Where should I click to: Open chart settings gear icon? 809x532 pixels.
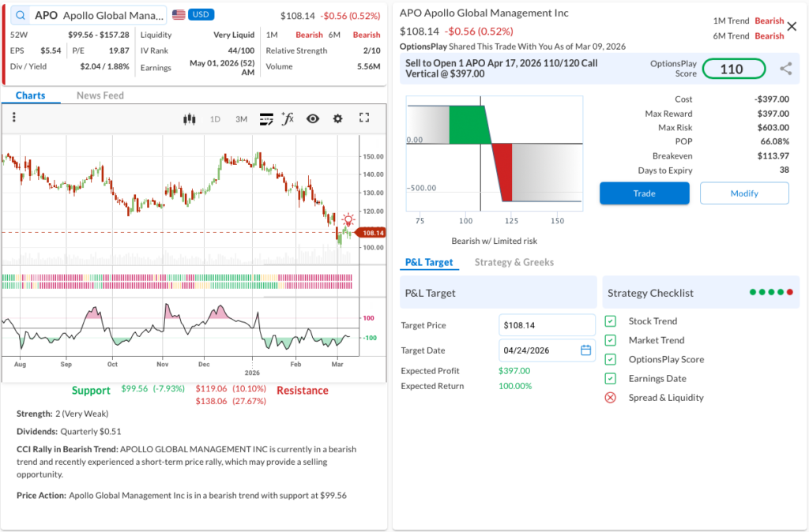[x=338, y=119]
